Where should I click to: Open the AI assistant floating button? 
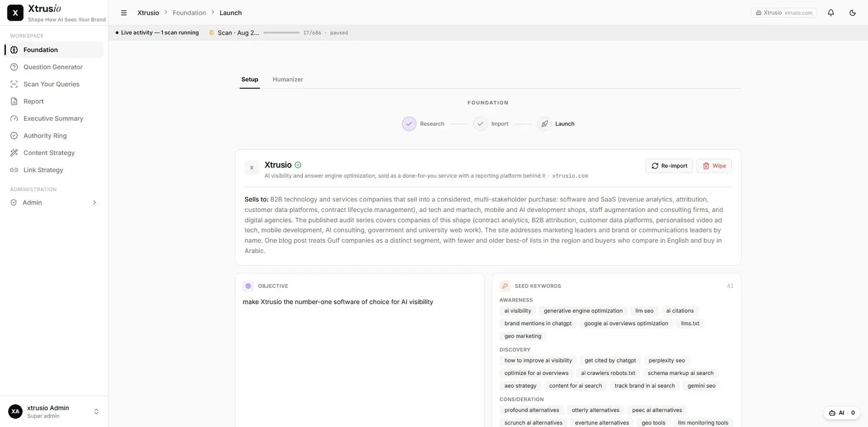coord(842,413)
